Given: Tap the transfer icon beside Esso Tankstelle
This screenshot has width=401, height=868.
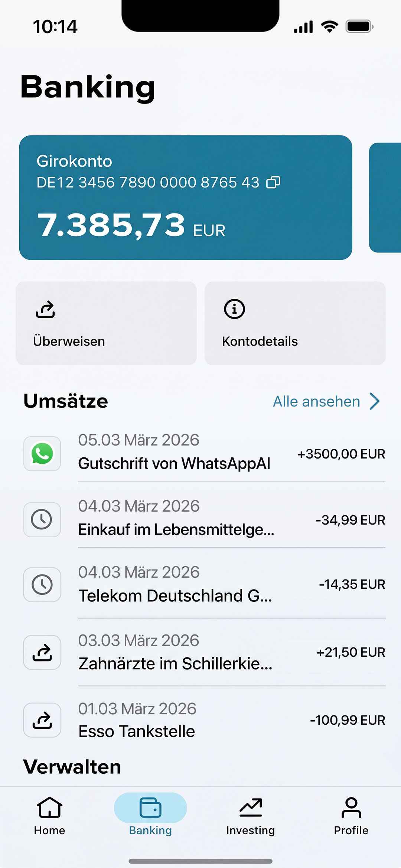Looking at the screenshot, I should tap(42, 720).
